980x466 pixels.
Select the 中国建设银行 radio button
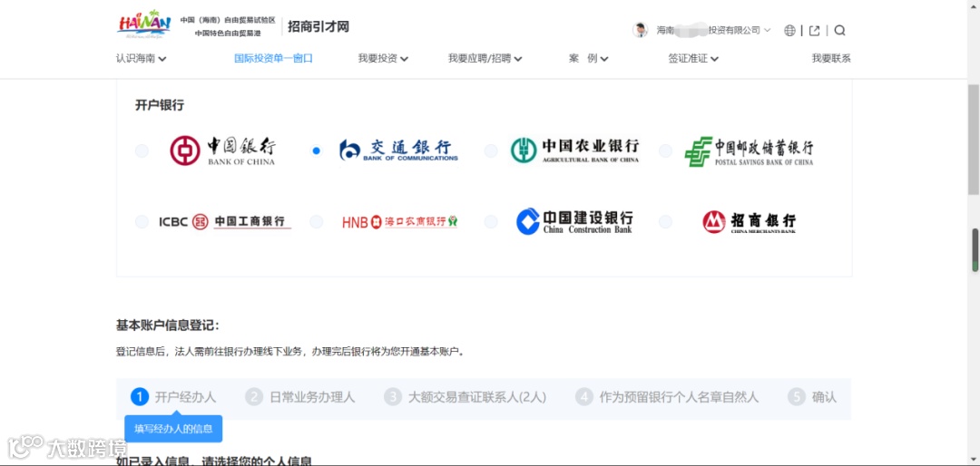(491, 222)
